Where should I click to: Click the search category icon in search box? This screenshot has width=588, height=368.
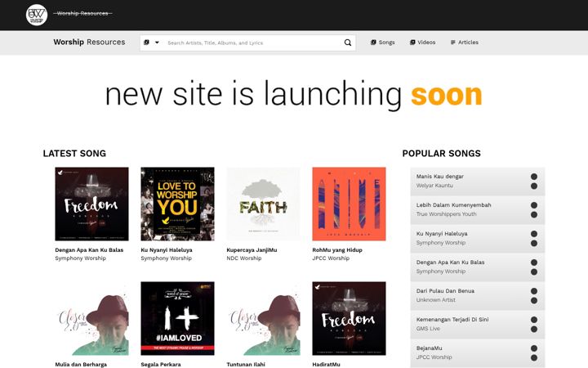(147, 42)
